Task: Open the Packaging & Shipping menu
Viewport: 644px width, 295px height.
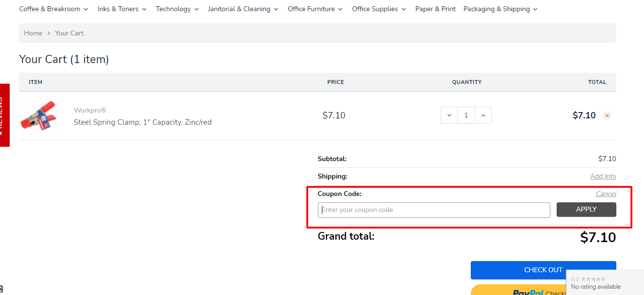Action: point(500,9)
